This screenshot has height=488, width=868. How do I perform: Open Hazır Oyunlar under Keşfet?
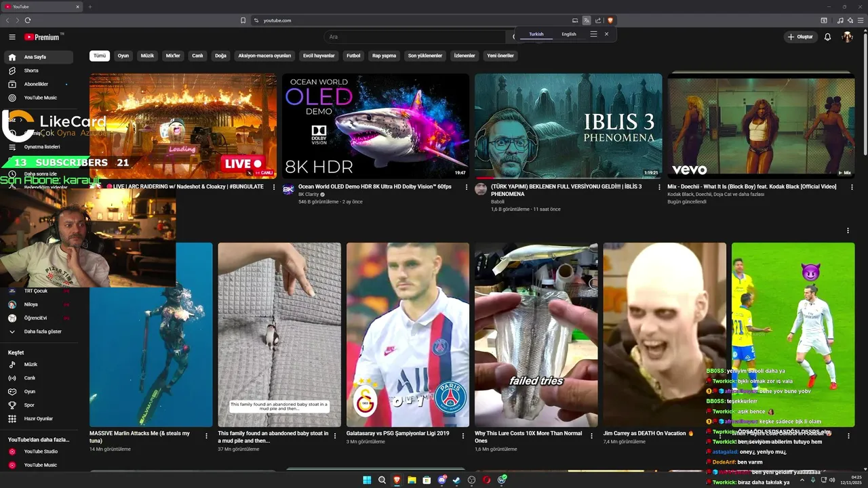point(38,419)
